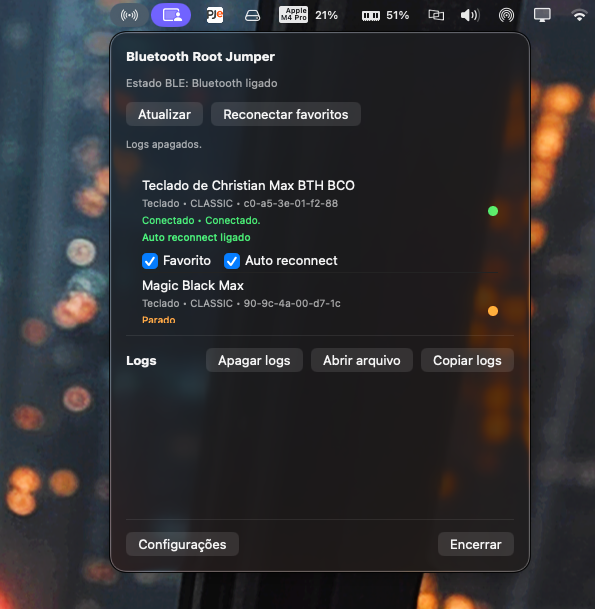Screen dimensions: 595x609
Task: Click the display mirroring menu bar icon
Action: point(436,15)
